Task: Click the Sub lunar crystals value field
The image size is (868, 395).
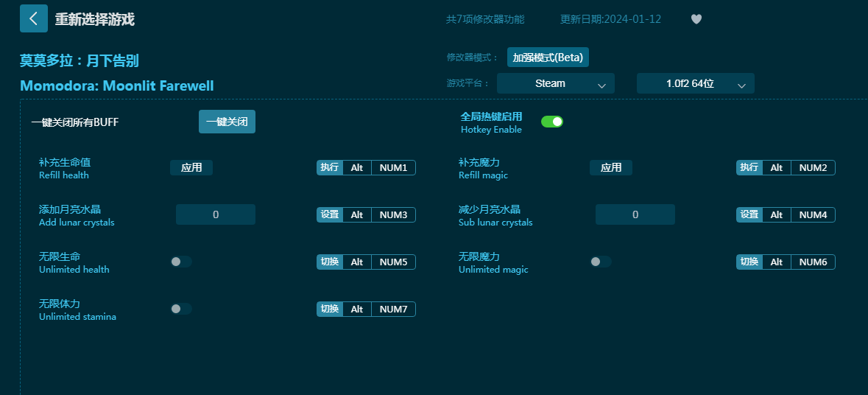Action: point(635,214)
